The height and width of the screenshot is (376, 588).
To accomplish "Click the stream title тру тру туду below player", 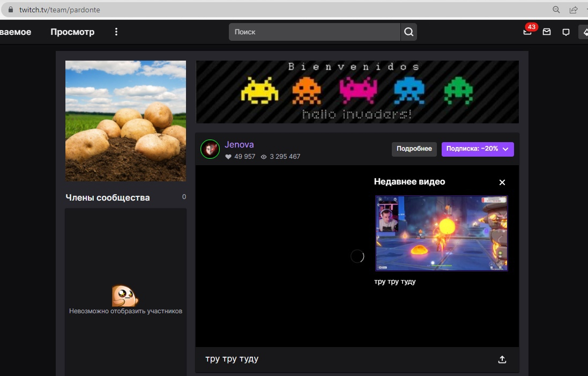I will (232, 359).
